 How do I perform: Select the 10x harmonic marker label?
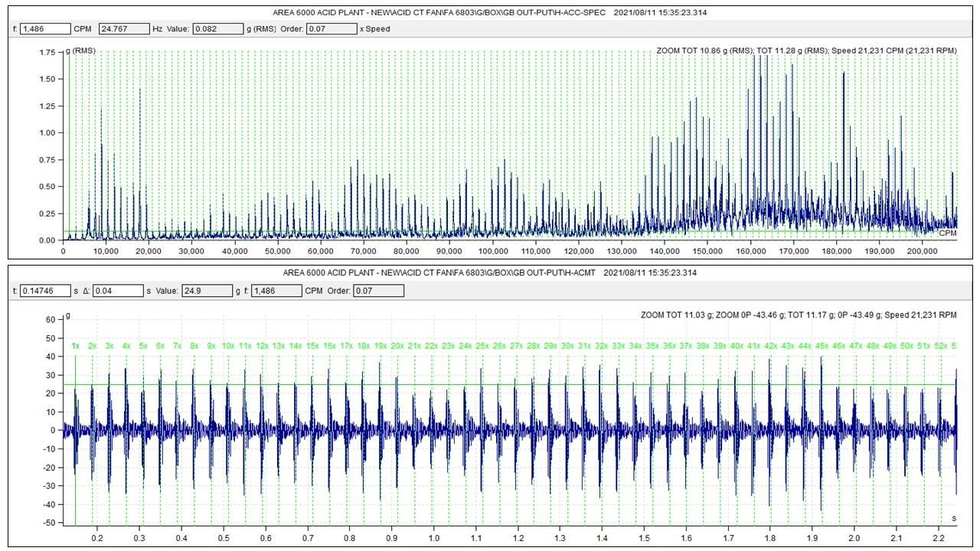228,346
